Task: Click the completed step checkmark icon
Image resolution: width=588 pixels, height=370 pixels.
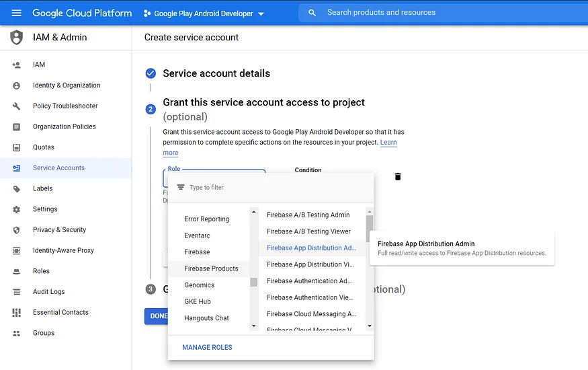Action: click(x=151, y=73)
